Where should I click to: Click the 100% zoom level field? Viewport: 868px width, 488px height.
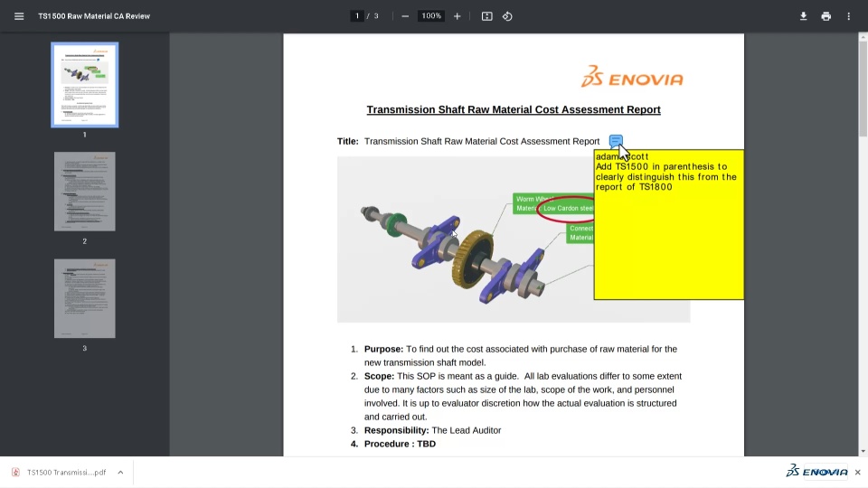(431, 16)
